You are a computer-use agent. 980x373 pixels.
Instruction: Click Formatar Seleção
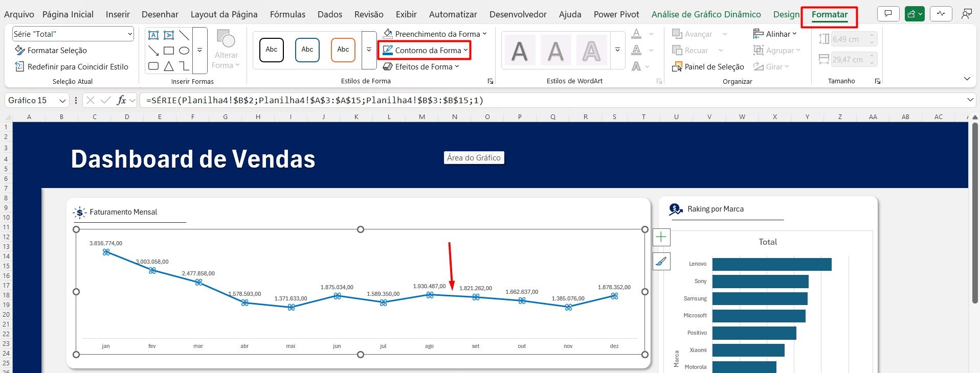point(51,51)
